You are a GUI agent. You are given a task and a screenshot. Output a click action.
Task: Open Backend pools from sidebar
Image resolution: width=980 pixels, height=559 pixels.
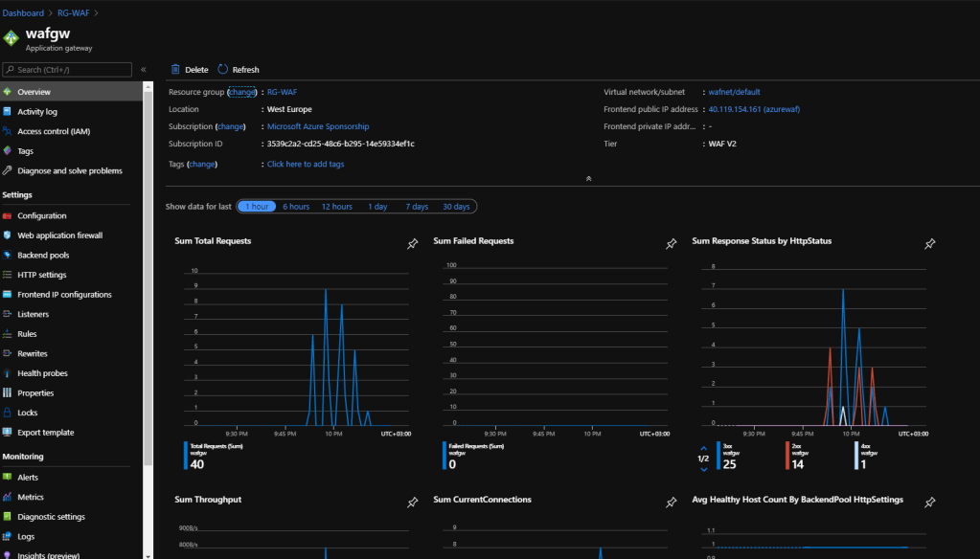(x=43, y=256)
